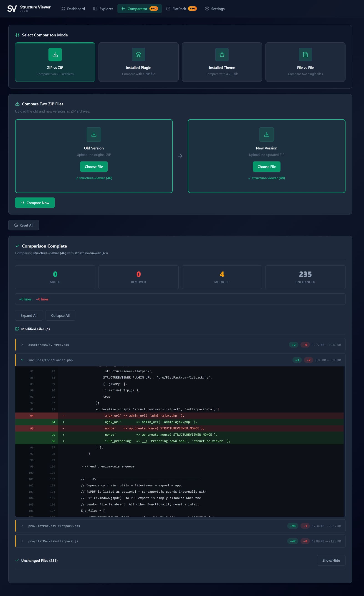Select Installed Theme comparison mode
Image resolution: width=364 pixels, height=596 pixels.
(222, 62)
